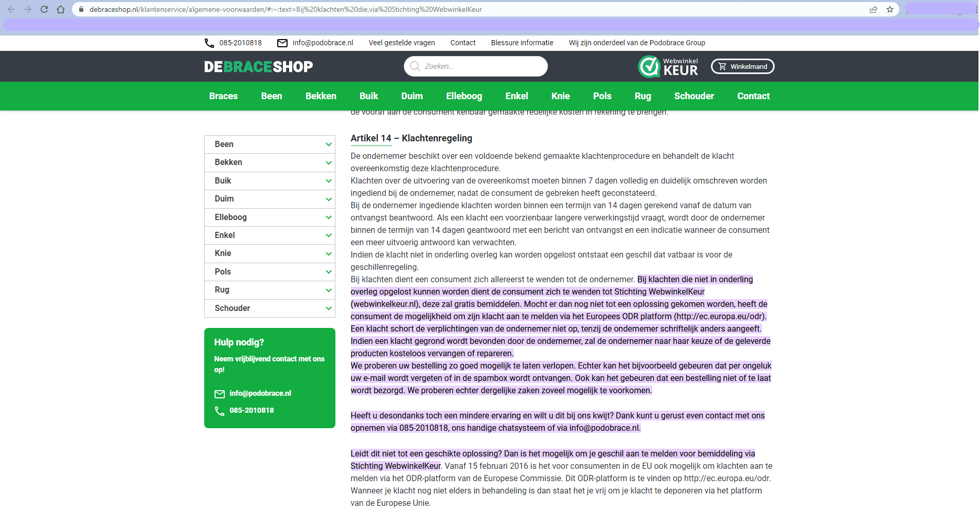Click the DeBraceShop logo
Viewport: 980px width, 513px height.
pos(258,66)
